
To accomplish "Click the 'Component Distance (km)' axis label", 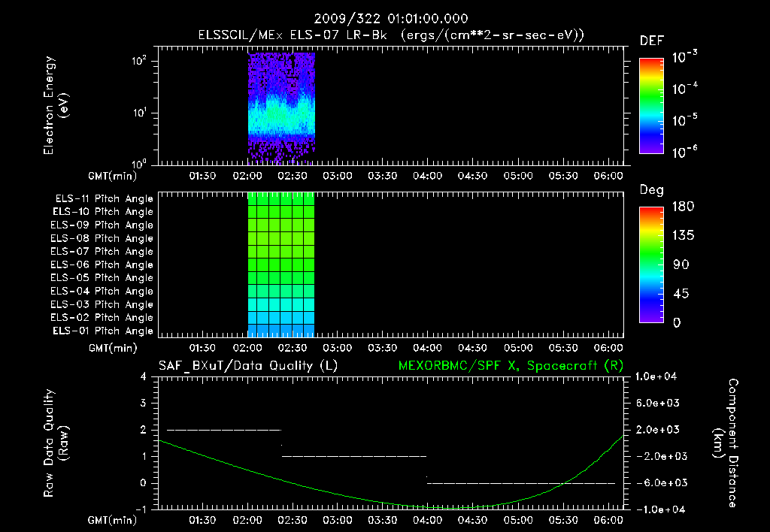I will 726,443.
